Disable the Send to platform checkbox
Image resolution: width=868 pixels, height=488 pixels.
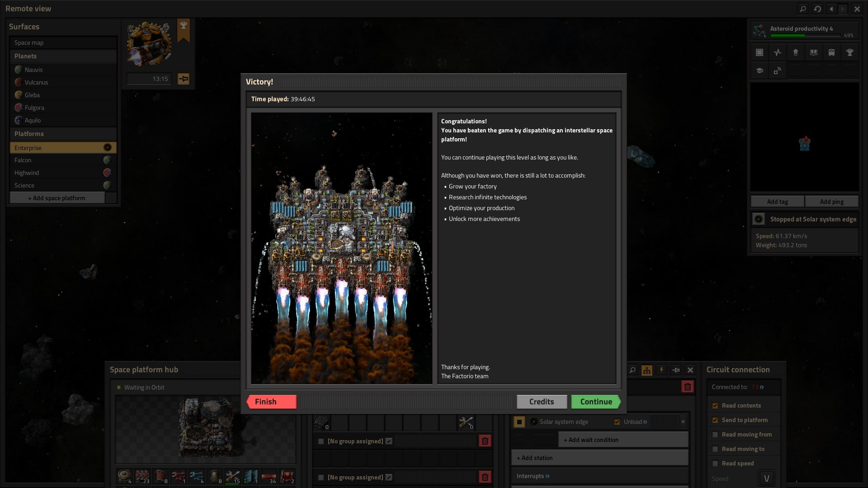click(x=715, y=420)
